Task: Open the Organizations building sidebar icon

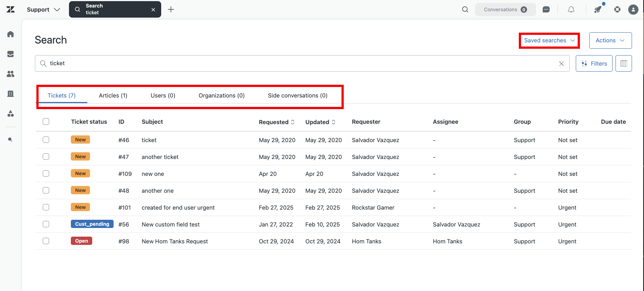Action: pyautogui.click(x=10, y=94)
